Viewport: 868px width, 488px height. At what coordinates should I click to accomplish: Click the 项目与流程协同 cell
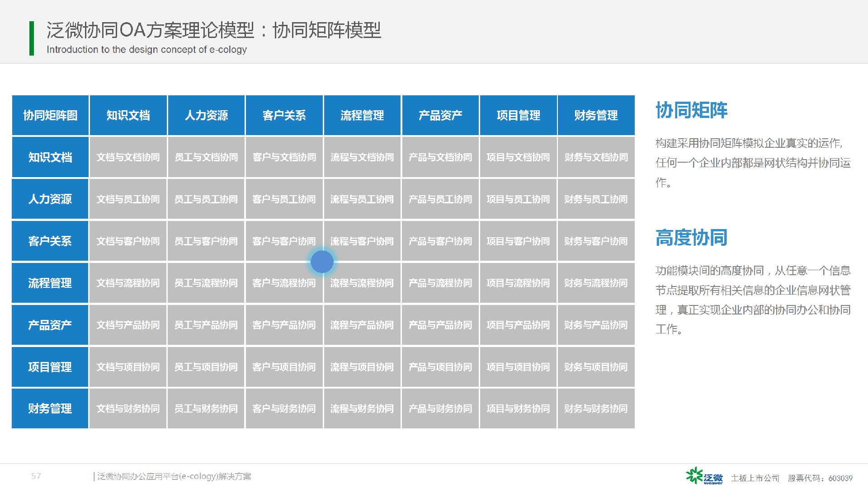point(518,283)
